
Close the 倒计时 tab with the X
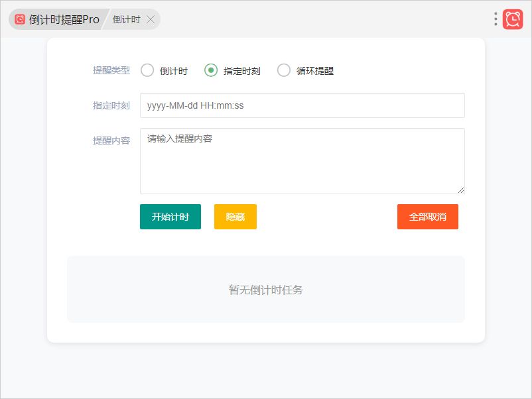151,20
